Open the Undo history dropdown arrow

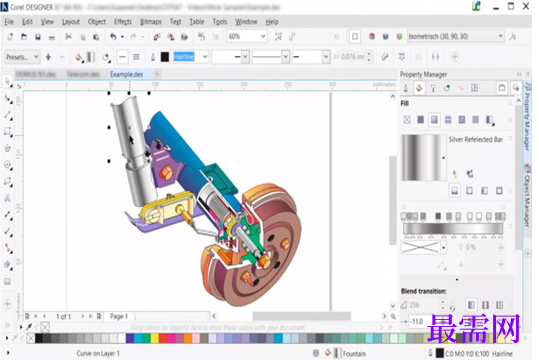tap(122, 36)
